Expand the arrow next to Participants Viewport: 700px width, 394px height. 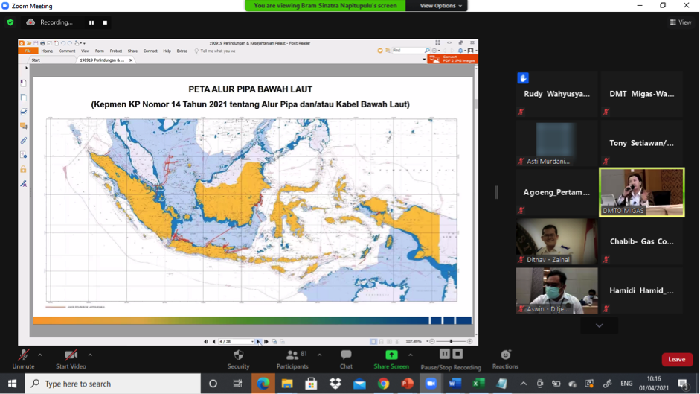pyautogui.click(x=319, y=355)
